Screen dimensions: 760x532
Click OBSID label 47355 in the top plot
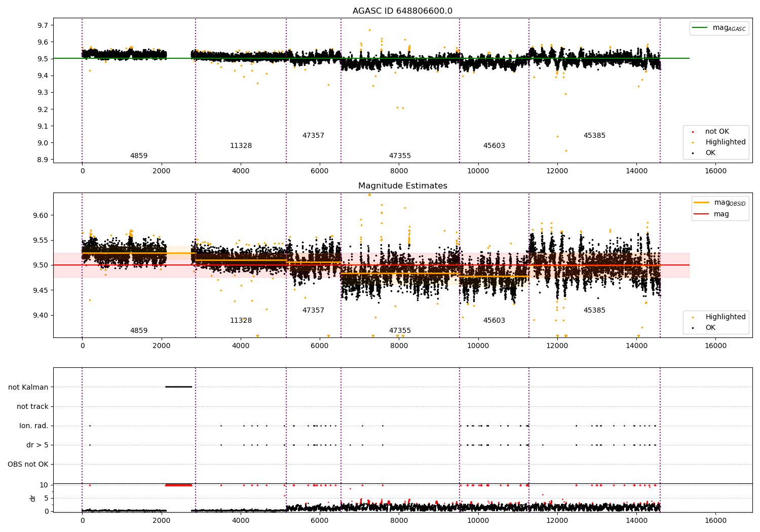coord(400,156)
